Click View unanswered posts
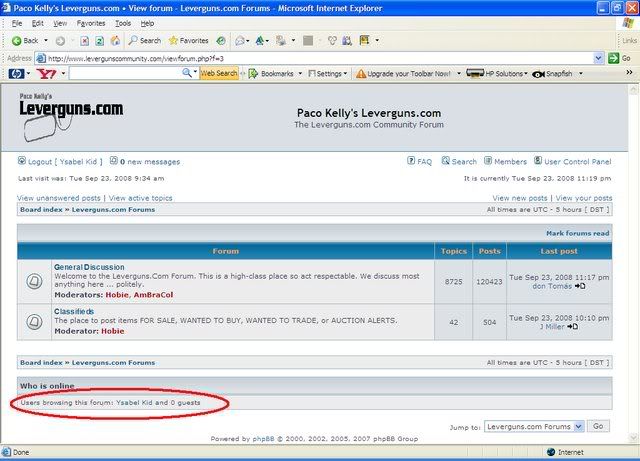 tap(58, 198)
